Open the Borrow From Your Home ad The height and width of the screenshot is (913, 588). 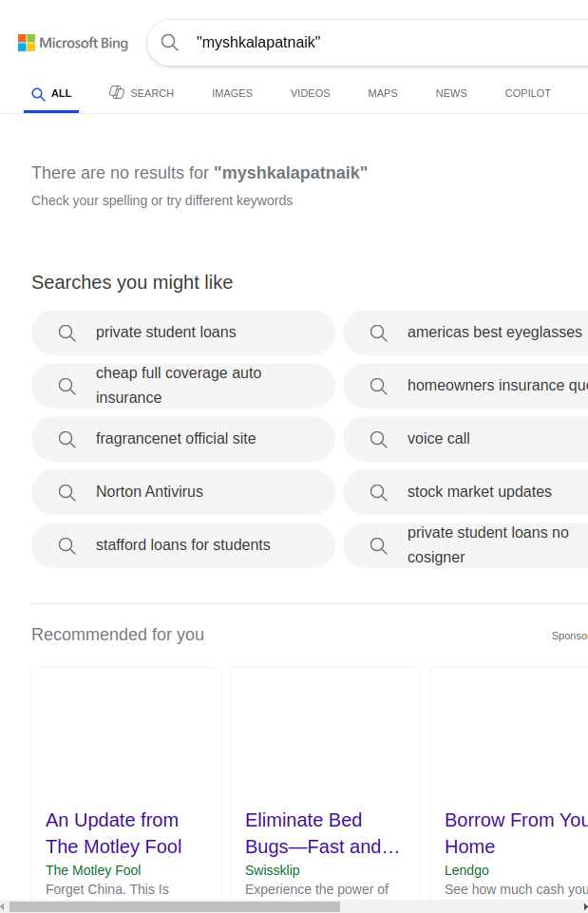(x=516, y=833)
